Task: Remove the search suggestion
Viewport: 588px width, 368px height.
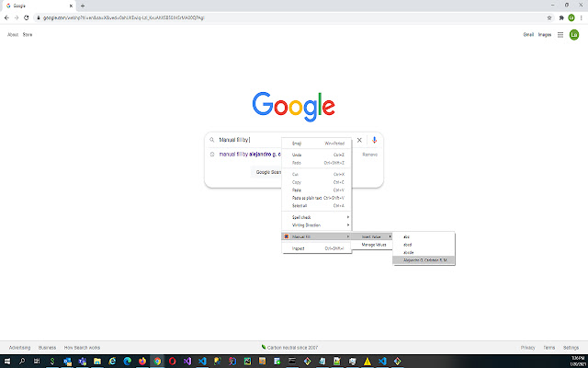Action: pos(369,155)
